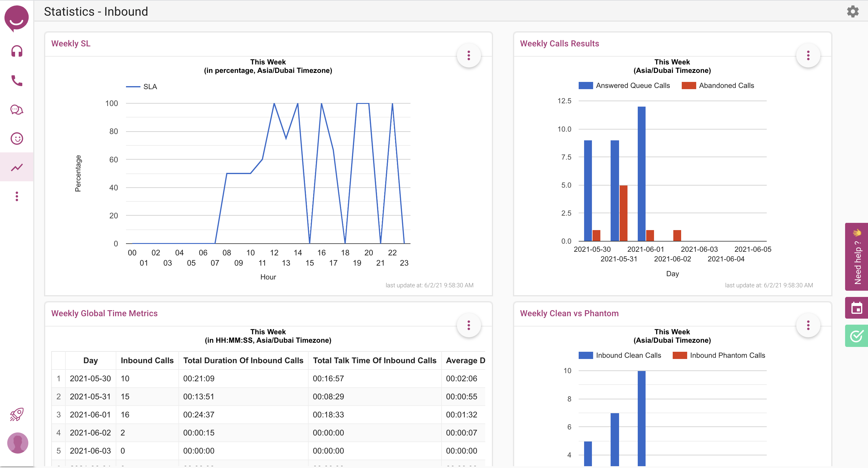Toggle the Answered Queue Calls legend

[x=624, y=86]
